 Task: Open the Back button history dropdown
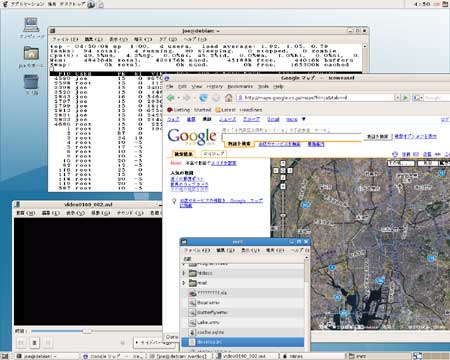179,98
